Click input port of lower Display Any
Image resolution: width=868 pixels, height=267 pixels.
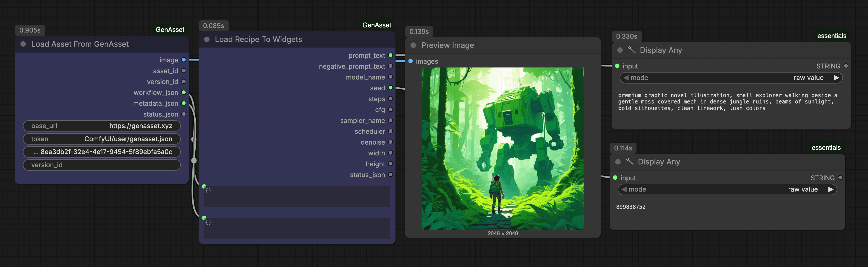[x=615, y=178]
